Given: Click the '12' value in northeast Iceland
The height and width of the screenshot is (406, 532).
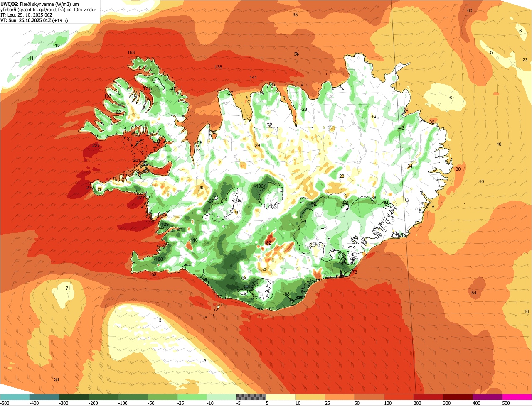Looking at the screenshot, I should point(374,116).
